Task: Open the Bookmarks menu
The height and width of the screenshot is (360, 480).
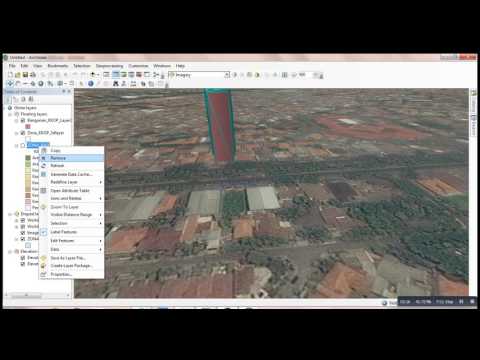Action: pos(58,66)
